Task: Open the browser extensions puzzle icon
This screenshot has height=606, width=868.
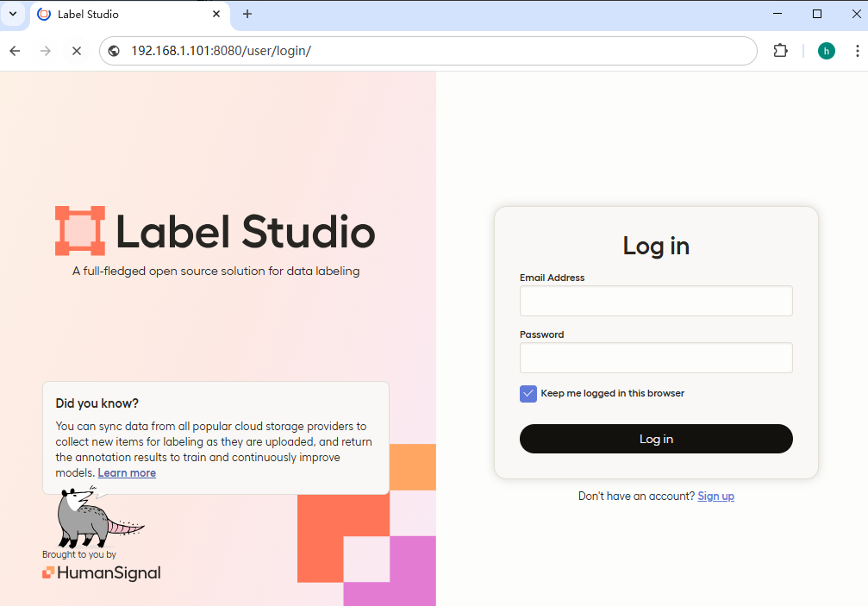Action: 781,51
